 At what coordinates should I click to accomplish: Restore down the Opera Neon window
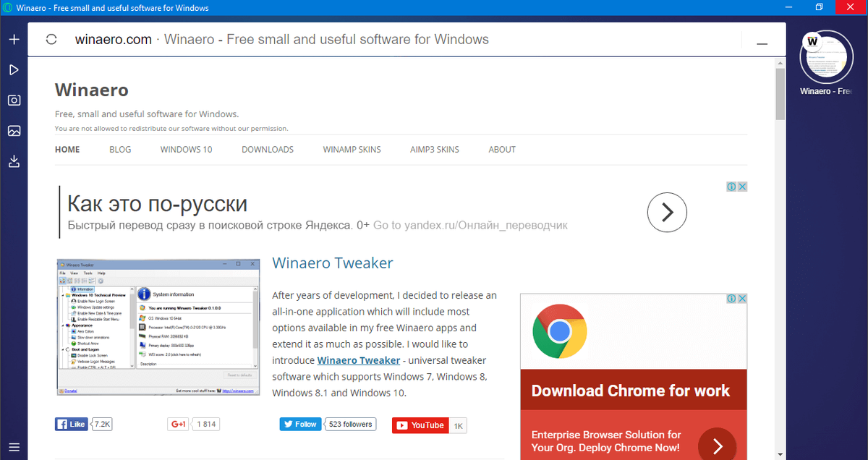pyautogui.click(x=820, y=7)
